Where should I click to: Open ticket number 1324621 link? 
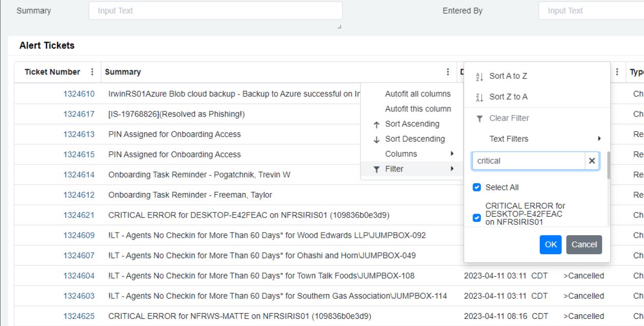pyautogui.click(x=79, y=215)
